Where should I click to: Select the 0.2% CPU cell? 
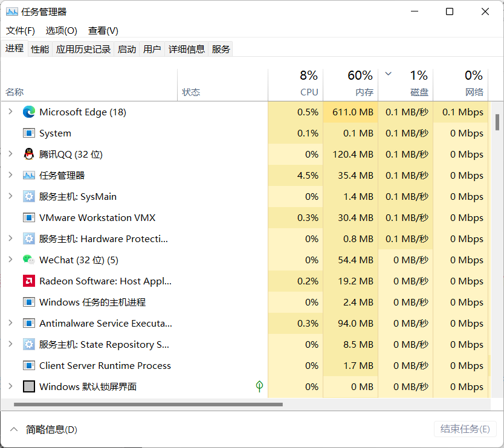click(296, 281)
